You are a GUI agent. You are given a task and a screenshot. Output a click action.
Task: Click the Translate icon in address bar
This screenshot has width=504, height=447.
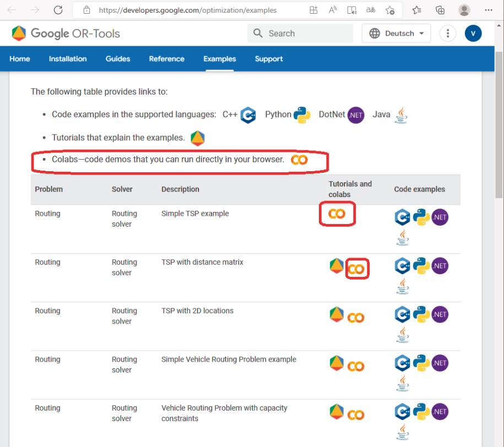[x=371, y=10]
